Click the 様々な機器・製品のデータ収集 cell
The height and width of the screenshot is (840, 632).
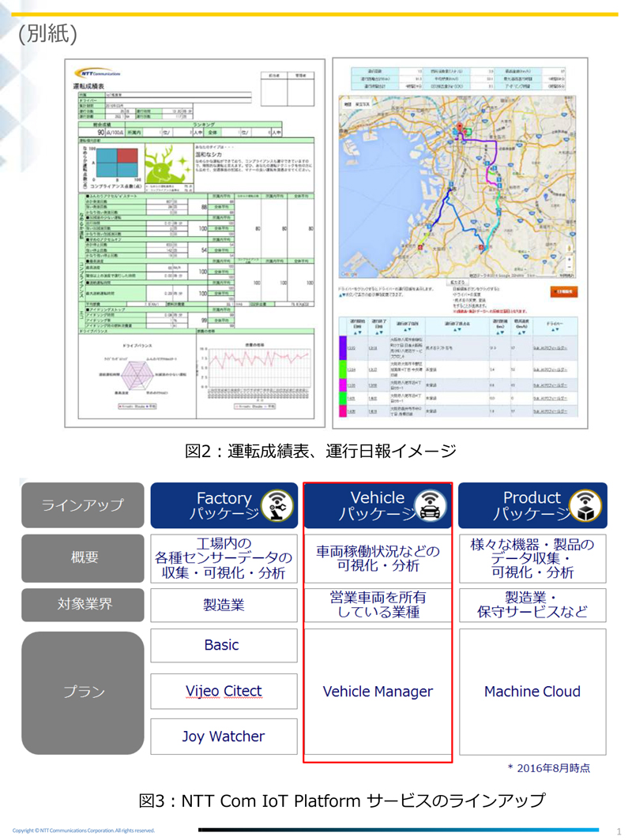(x=532, y=558)
